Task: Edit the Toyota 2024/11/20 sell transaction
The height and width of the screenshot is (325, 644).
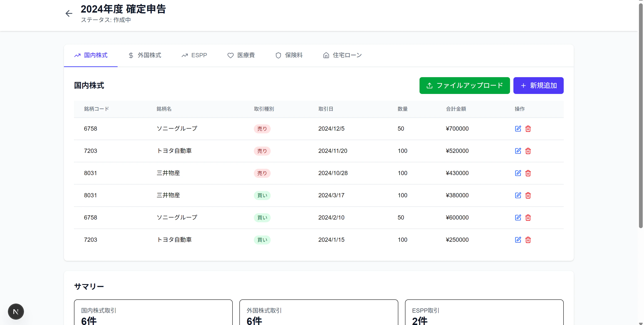Action: (x=518, y=151)
